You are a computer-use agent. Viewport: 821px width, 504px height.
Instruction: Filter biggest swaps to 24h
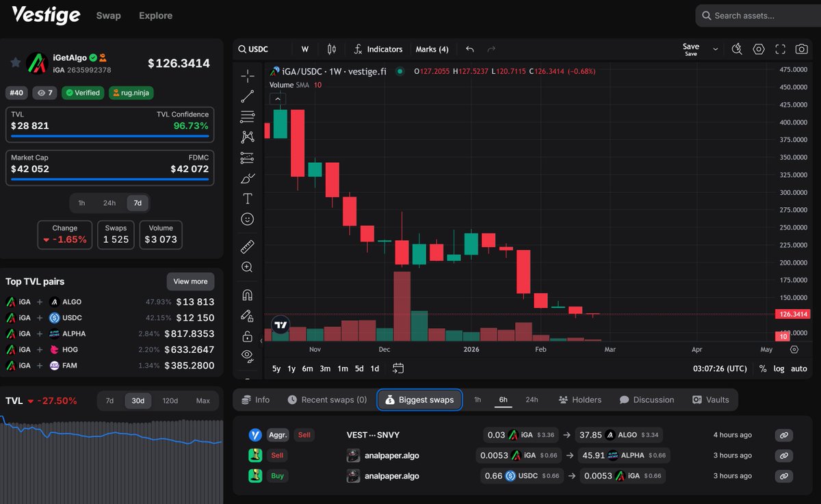pyautogui.click(x=532, y=400)
